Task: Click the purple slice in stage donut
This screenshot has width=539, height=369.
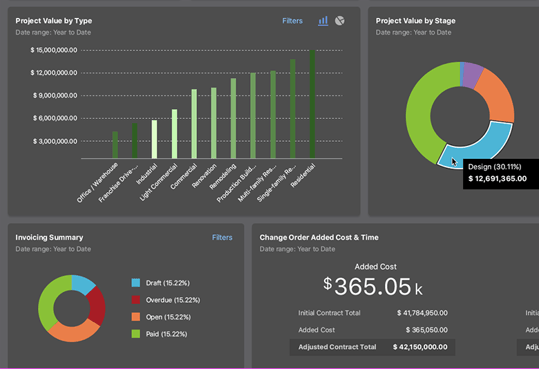Action: pos(472,74)
